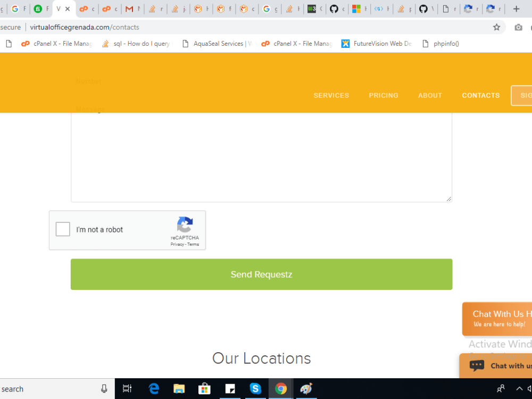Open the blank-document icon tab
Viewport: 532px width, 399px height.
click(446, 9)
